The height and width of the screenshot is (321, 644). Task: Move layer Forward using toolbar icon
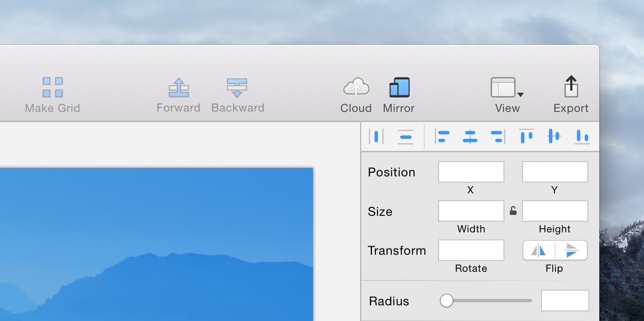pyautogui.click(x=178, y=87)
